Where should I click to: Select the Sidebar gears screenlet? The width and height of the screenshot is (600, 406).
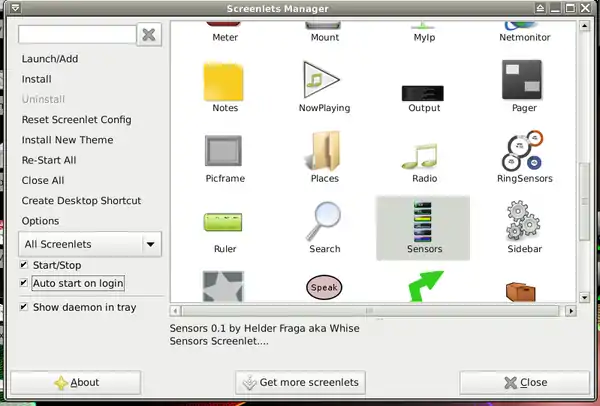pos(524,221)
